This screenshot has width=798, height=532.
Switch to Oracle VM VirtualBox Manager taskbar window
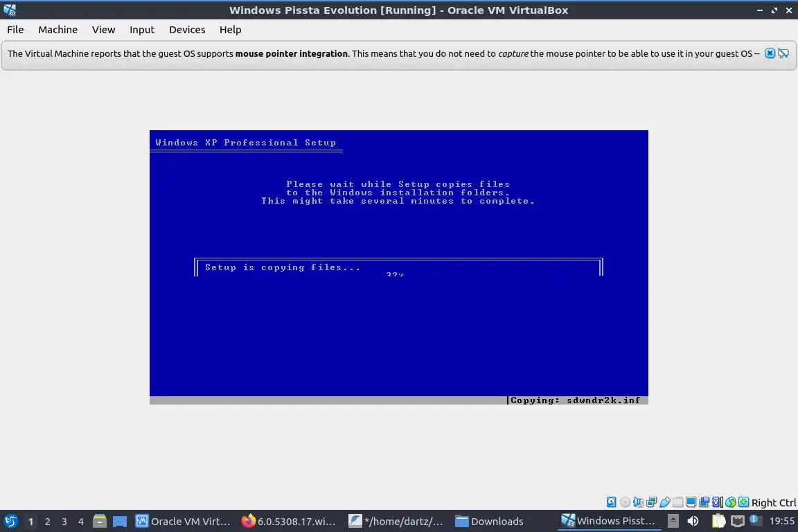(x=183, y=522)
